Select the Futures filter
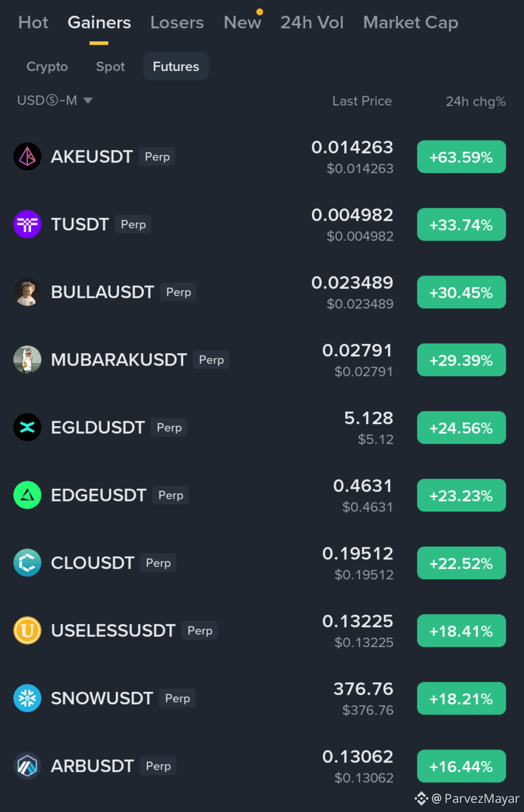Viewport: 524px width, 812px height. (176, 66)
